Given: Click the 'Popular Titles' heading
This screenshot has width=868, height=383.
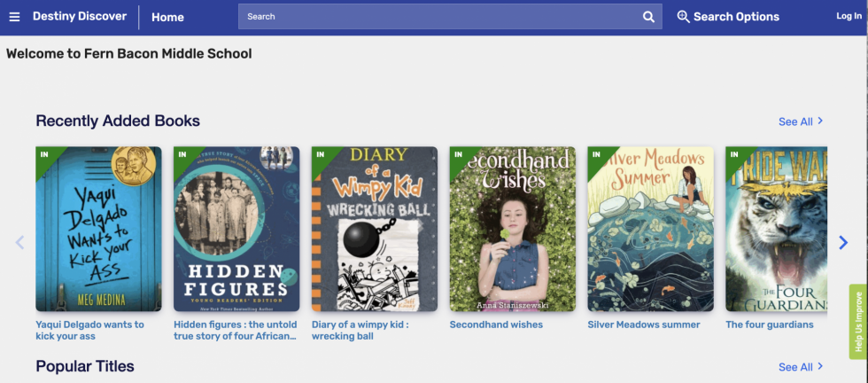Looking at the screenshot, I should click(85, 366).
